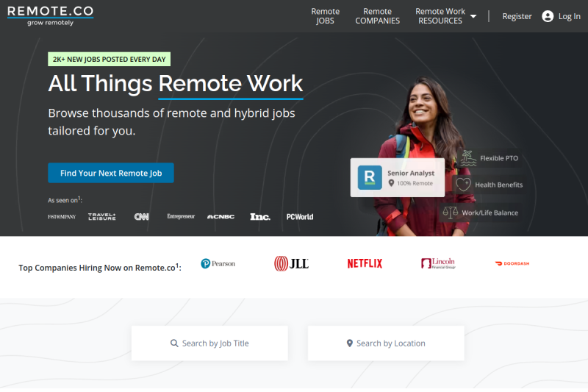The image size is (588, 392).
Task: Open the DoorDash company logo
Action: coord(512,264)
